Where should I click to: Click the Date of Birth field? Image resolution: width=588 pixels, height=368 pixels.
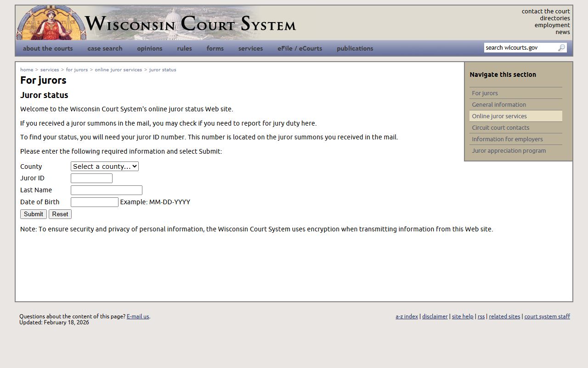click(x=95, y=202)
